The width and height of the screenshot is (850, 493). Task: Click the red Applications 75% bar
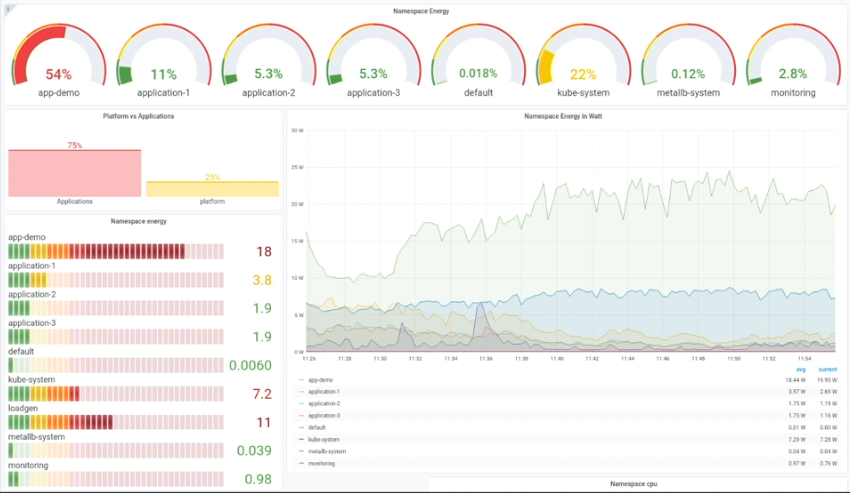click(74, 173)
